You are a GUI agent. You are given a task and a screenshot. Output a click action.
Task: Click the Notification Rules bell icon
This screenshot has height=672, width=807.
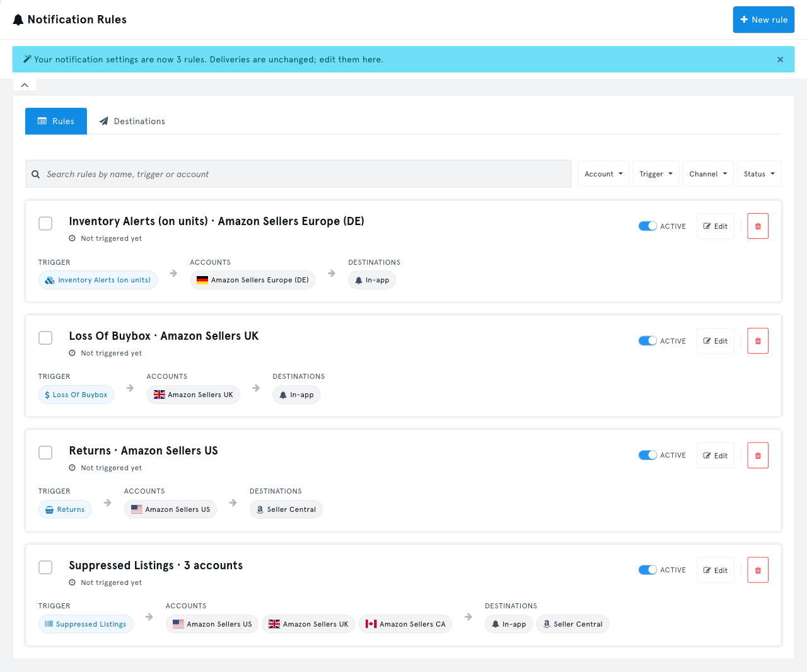coord(18,20)
